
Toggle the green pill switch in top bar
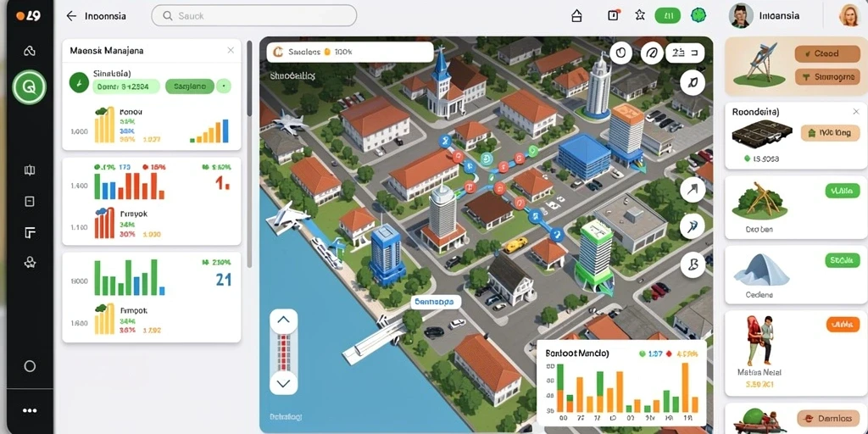pos(668,15)
